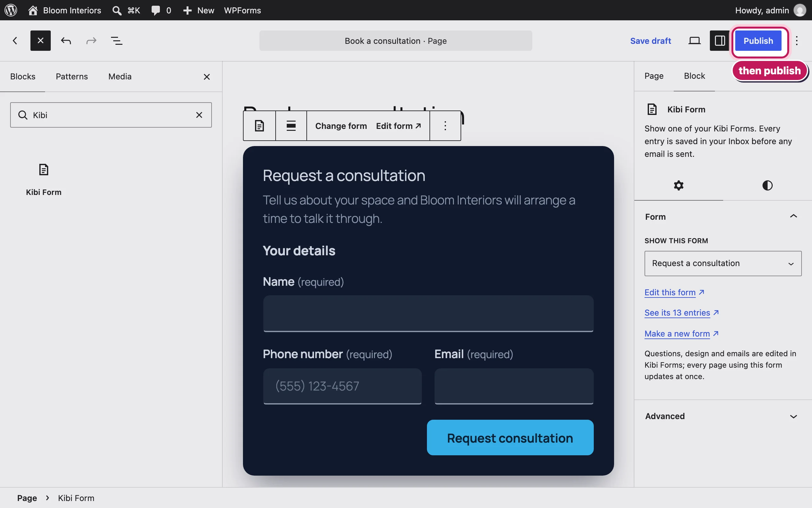Screen dimensions: 812x508
Task: Switch to the Page settings tab
Action: pyautogui.click(x=654, y=76)
